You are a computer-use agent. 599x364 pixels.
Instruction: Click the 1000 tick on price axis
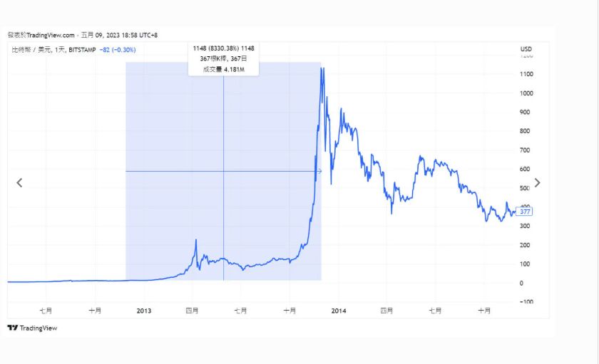(526, 93)
